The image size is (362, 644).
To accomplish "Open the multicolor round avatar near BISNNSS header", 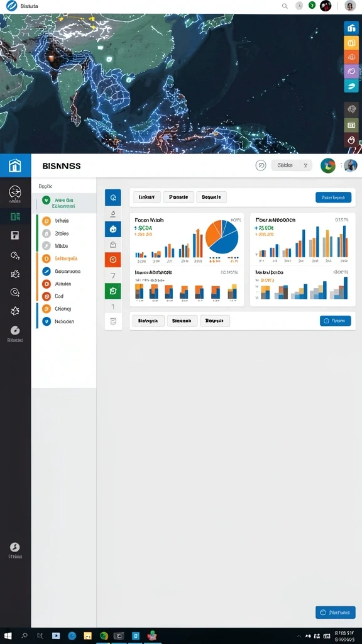I will [328, 165].
